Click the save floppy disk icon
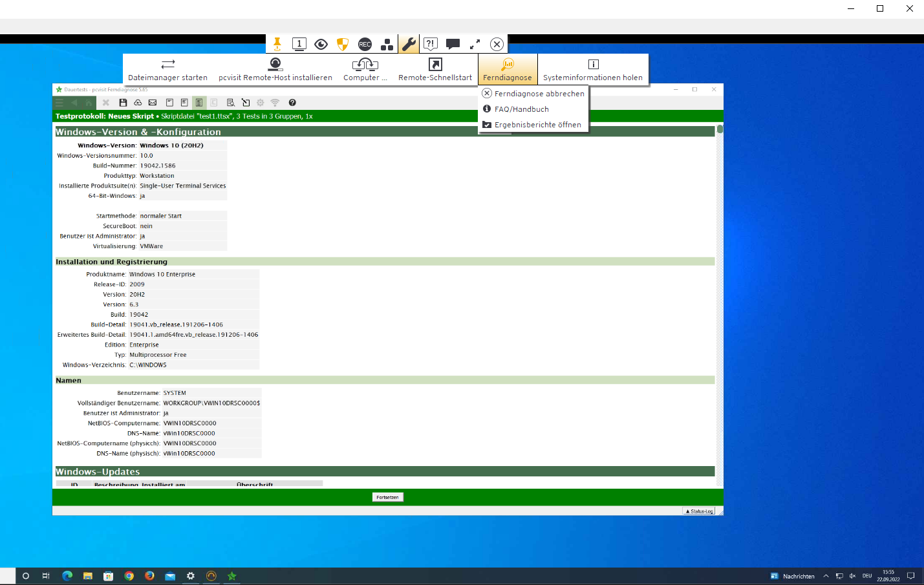Image resolution: width=924 pixels, height=585 pixels. click(123, 103)
